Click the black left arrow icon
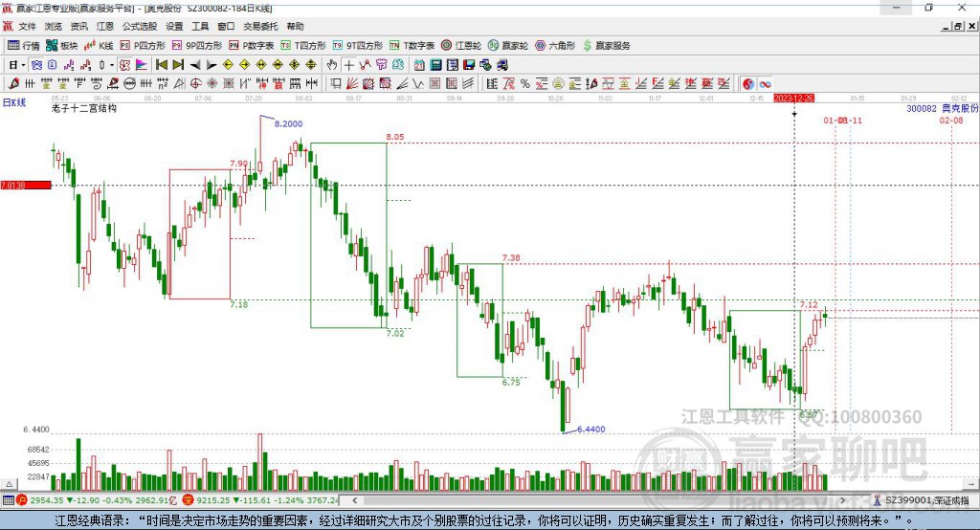 click(x=195, y=65)
